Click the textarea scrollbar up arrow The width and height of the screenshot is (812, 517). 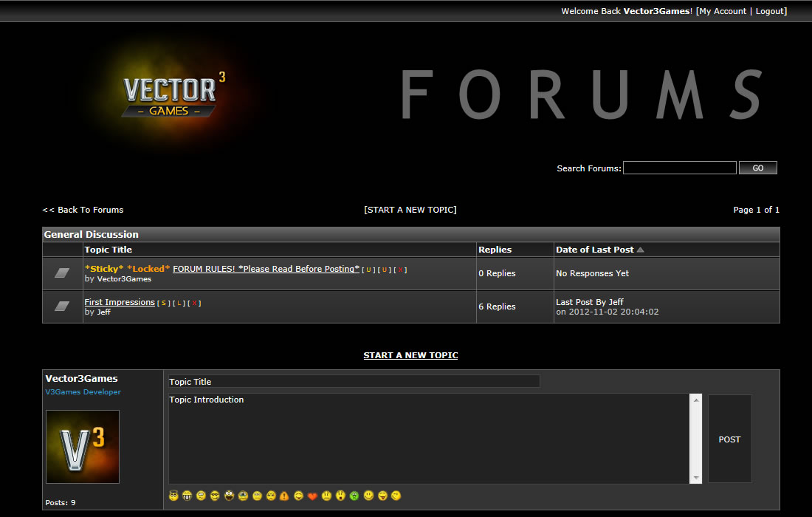tap(695, 400)
